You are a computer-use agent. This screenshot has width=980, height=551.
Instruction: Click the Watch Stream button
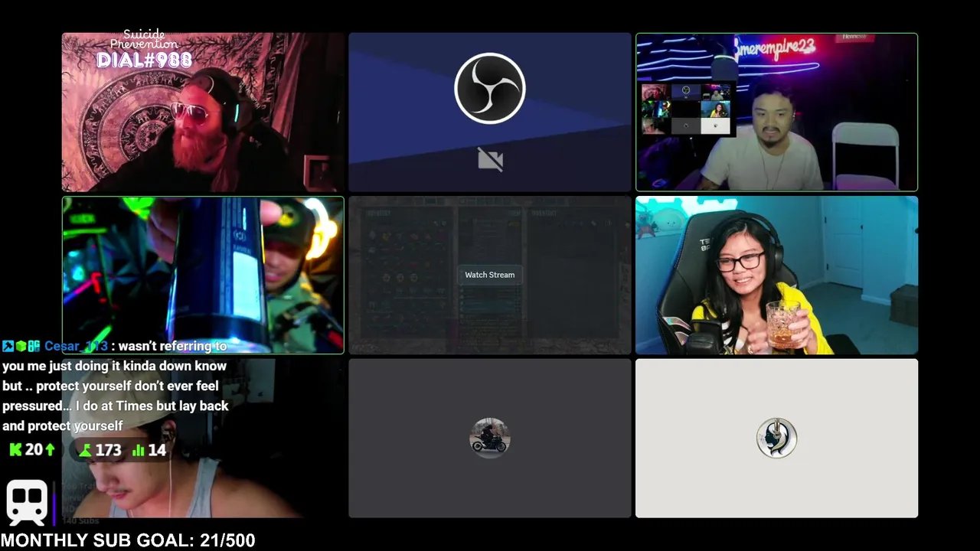(490, 275)
